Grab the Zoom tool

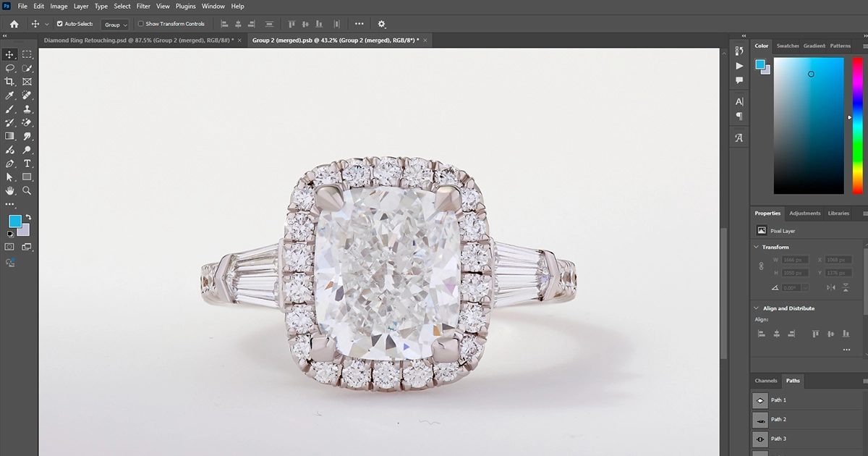[27, 191]
